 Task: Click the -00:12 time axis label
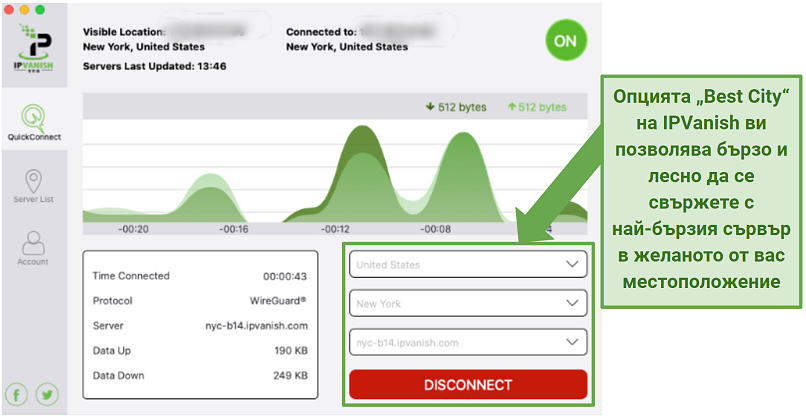tap(336, 229)
